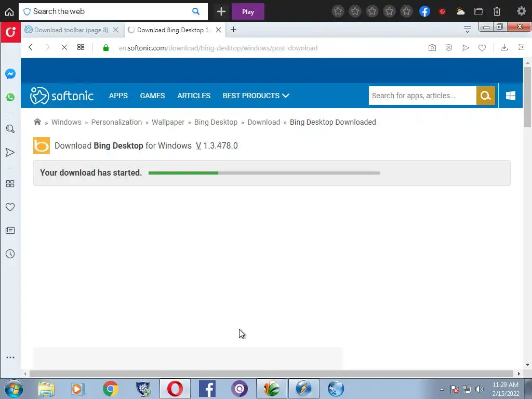
Task: Open WhatsApp in the Opera sidebar
Action: [x=10, y=97]
